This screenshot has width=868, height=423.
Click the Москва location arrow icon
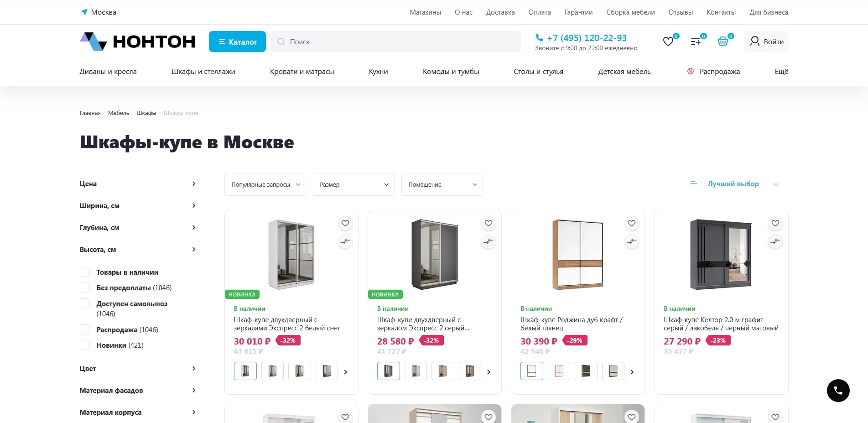[84, 12]
